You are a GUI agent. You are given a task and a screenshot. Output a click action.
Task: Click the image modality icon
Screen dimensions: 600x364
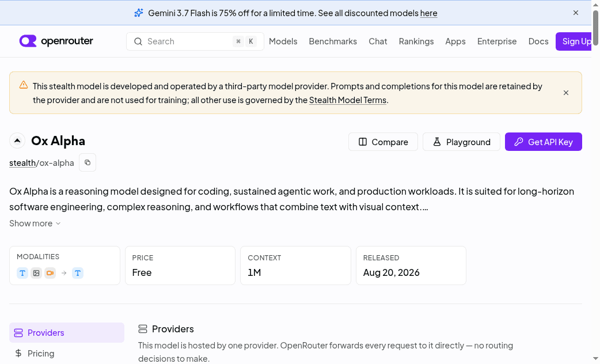click(36, 273)
